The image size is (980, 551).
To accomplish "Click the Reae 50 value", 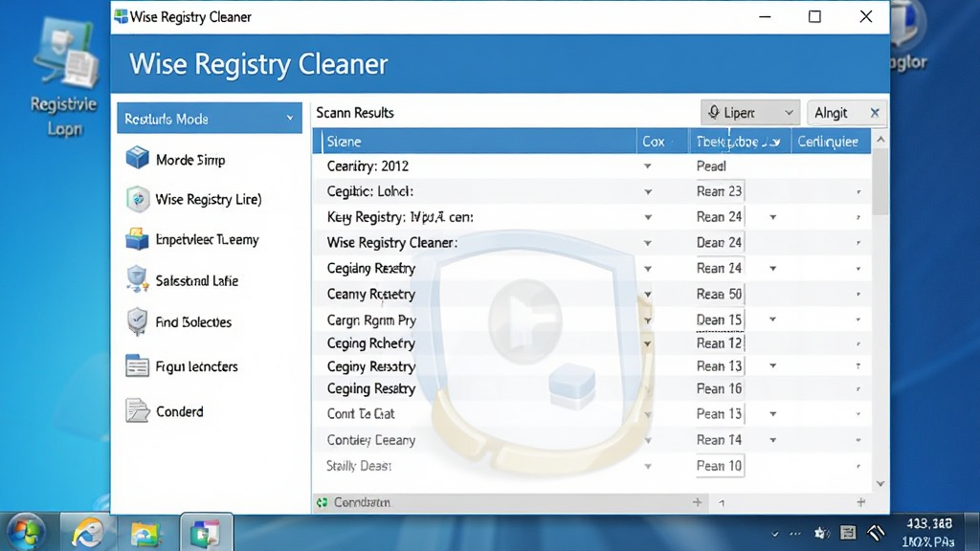I will (x=720, y=294).
